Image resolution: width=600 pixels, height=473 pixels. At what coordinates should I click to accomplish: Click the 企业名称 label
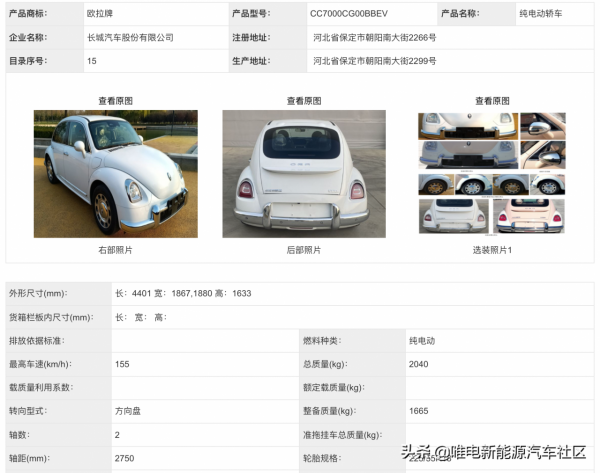[28, 38]
